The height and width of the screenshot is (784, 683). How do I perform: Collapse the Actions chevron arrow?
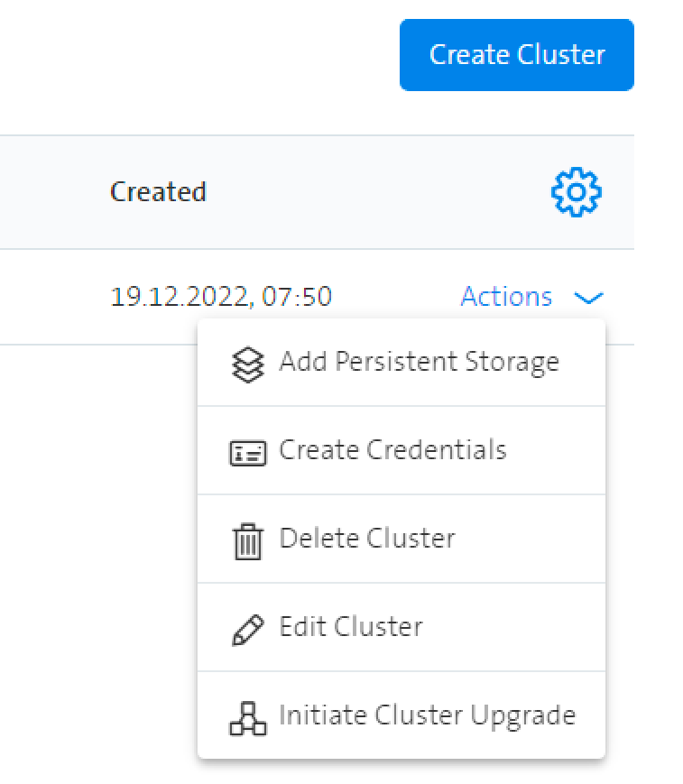pyautogui.click(x=588, y=298)
